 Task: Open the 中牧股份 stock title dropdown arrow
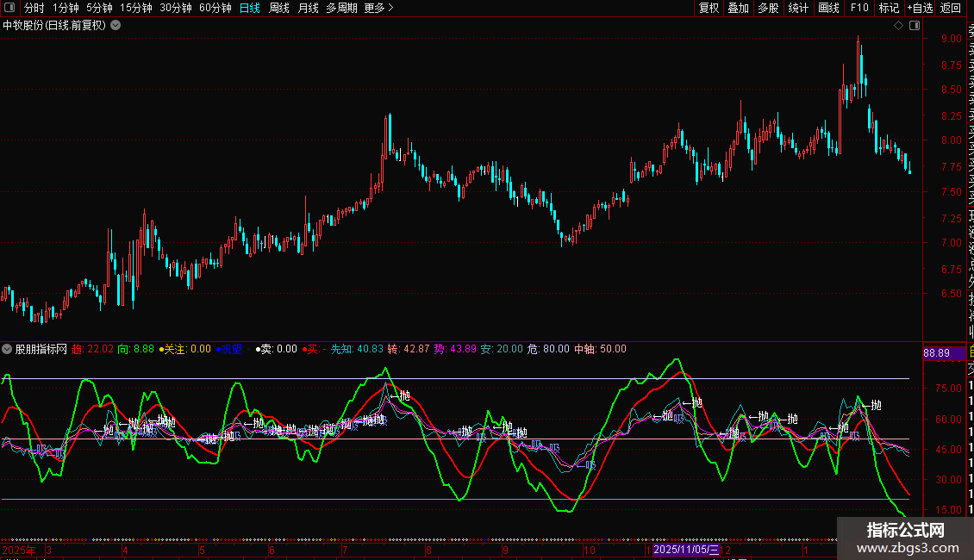pos(116,25)
